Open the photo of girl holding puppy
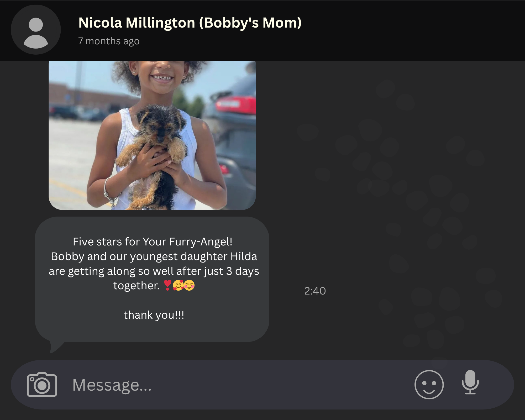This screenshot has width=525, height=420. coord(152,135)
